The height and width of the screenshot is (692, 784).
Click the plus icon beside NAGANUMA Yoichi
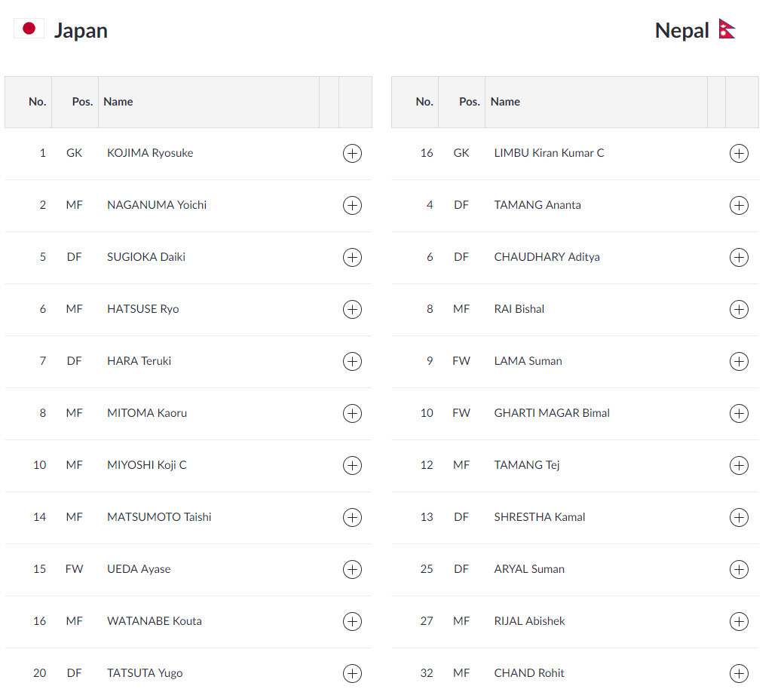[x=352, y=205]
